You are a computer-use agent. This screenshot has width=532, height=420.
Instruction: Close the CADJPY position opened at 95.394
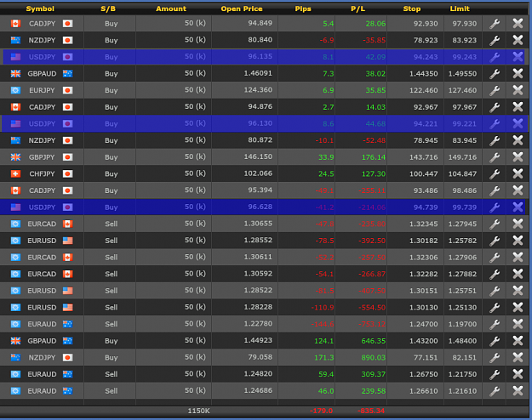tap(518, 190)
